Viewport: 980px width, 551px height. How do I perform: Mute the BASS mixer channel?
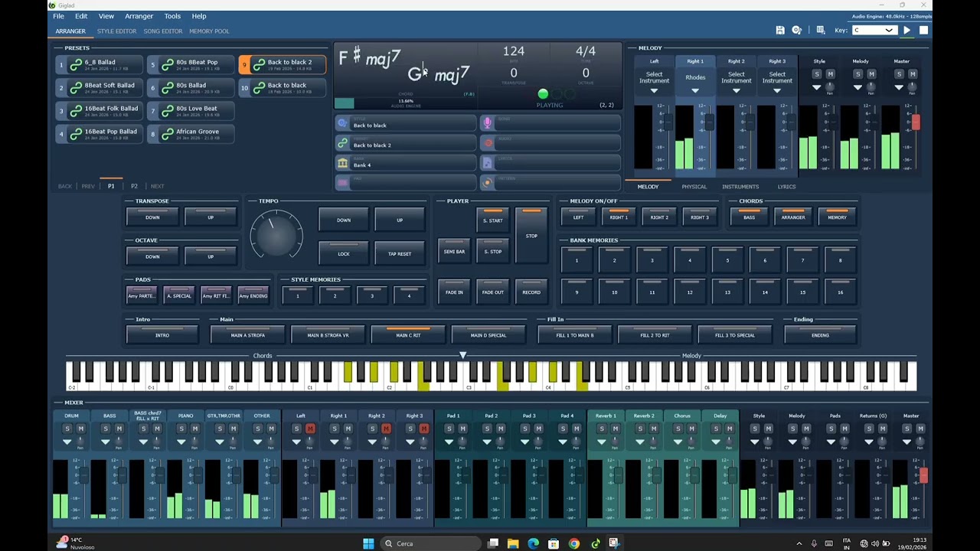tap(119, 429)
